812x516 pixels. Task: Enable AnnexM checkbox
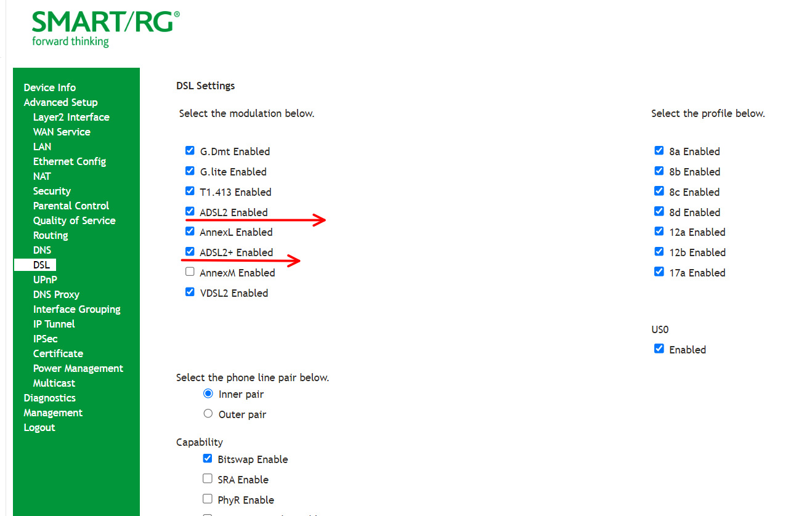pos(190,272)
